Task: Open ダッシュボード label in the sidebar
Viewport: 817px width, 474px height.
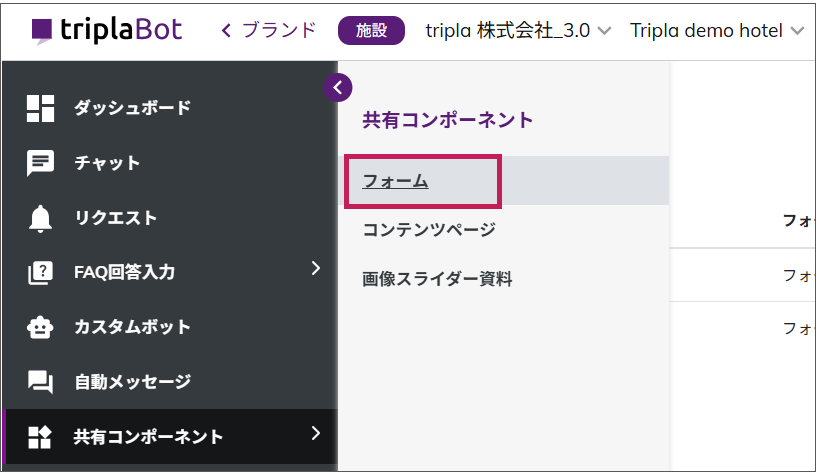Action: coord(132,108)
